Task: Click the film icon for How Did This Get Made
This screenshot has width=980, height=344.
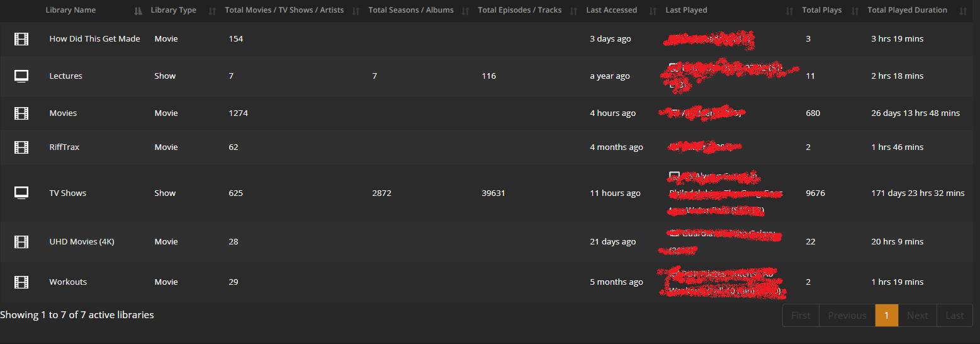Action: click(x=21, y=39)
